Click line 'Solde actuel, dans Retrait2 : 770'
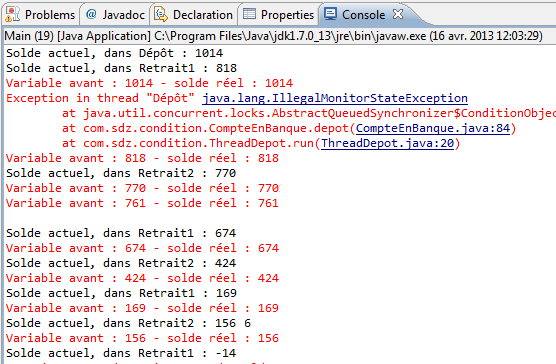Image resolution: width=556 pixels, height=364 pixels. tap(121, 173)
